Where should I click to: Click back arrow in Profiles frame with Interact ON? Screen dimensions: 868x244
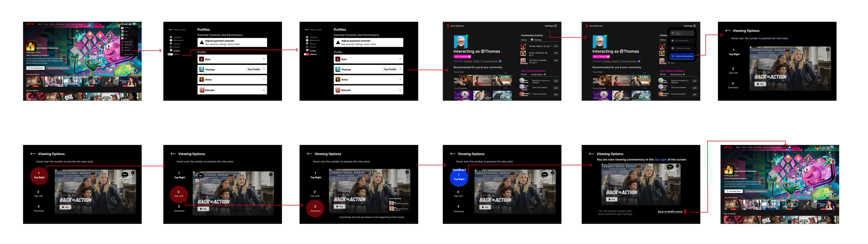307,30
